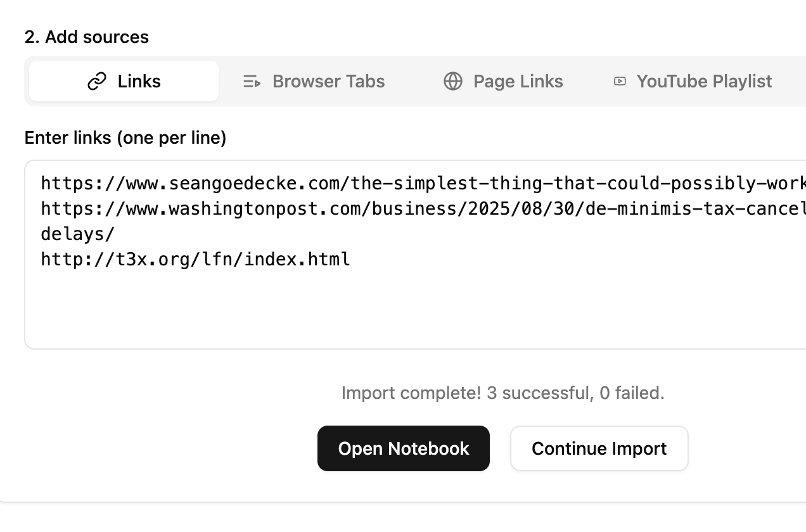Place cursor in the seangoedecke.com link line
The width and height of the screenshot is (806, 532).
423,184
